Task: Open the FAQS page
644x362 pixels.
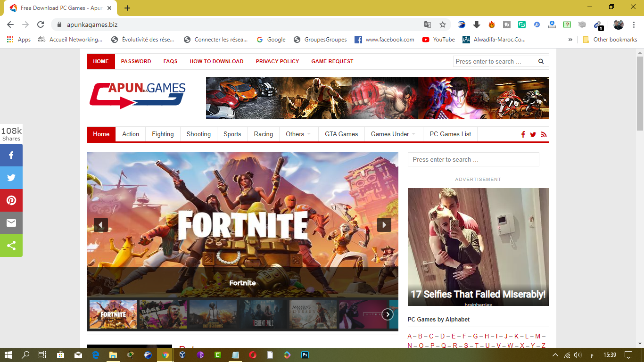Action: [170, 61]
